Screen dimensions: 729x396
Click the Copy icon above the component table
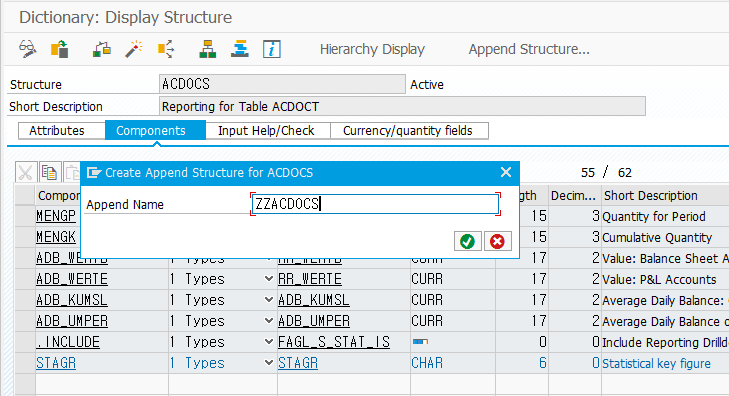pos(49,172)
